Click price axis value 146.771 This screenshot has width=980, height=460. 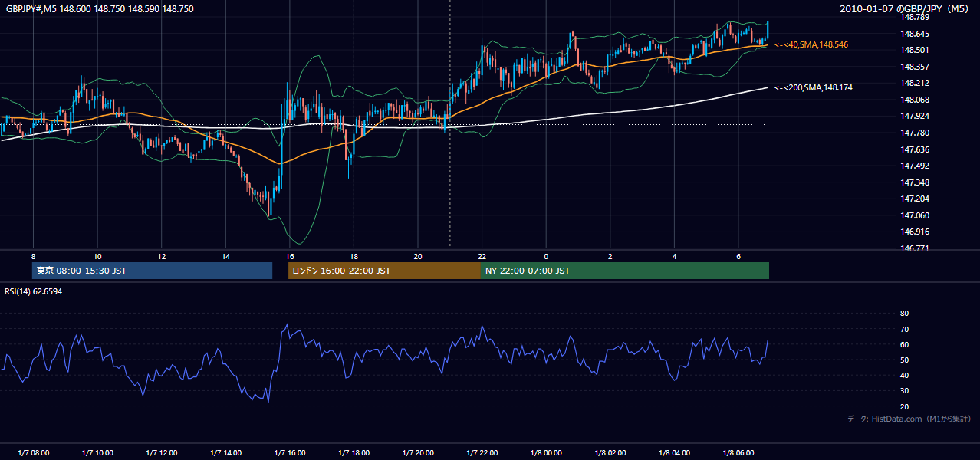pos(914,248)
